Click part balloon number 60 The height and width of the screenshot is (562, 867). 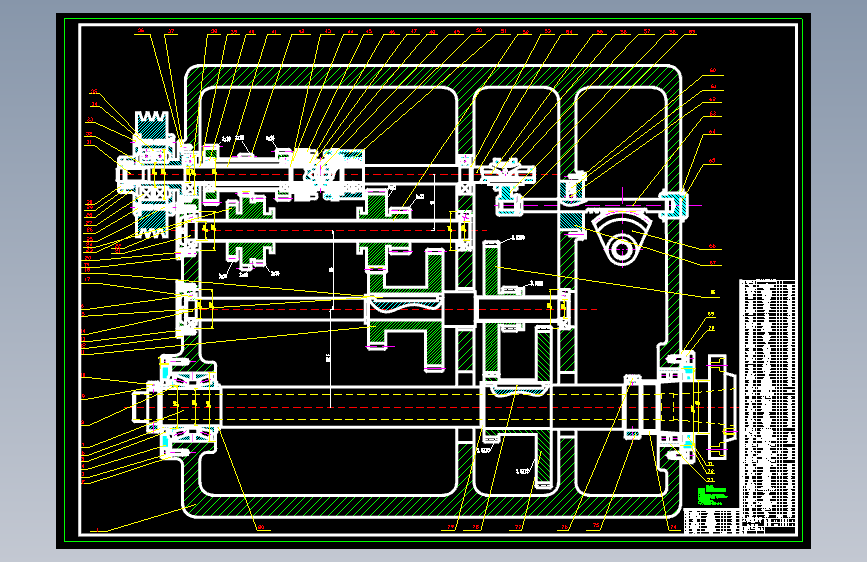pos(713,71)
